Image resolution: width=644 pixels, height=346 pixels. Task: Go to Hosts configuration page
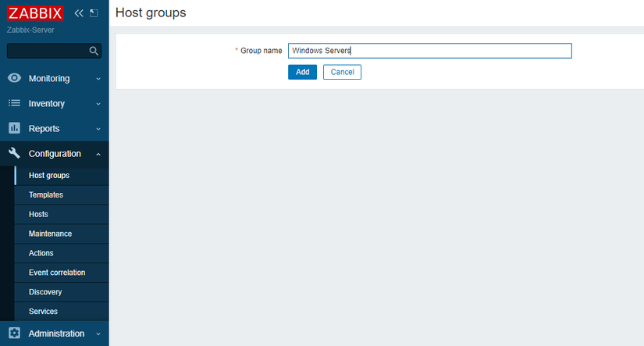38,214
